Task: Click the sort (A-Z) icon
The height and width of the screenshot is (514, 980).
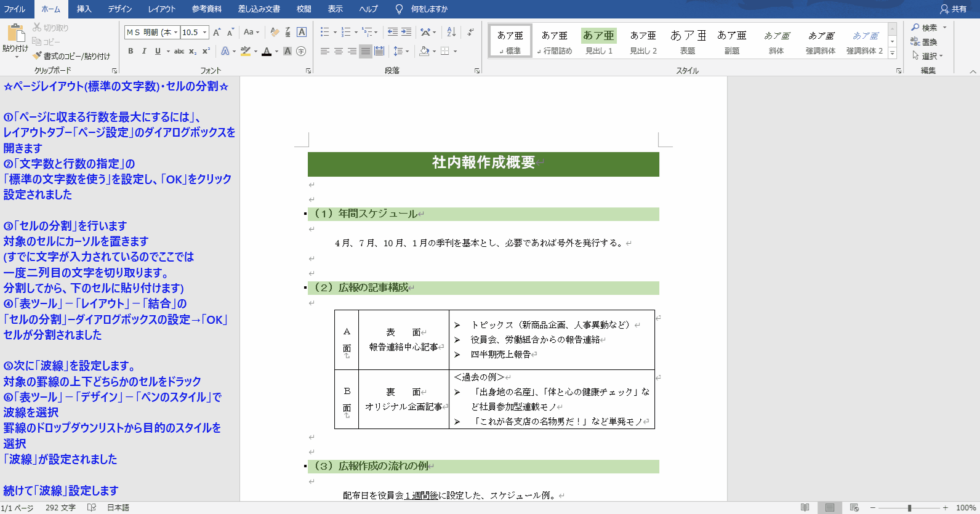Action: coord(451,32)
